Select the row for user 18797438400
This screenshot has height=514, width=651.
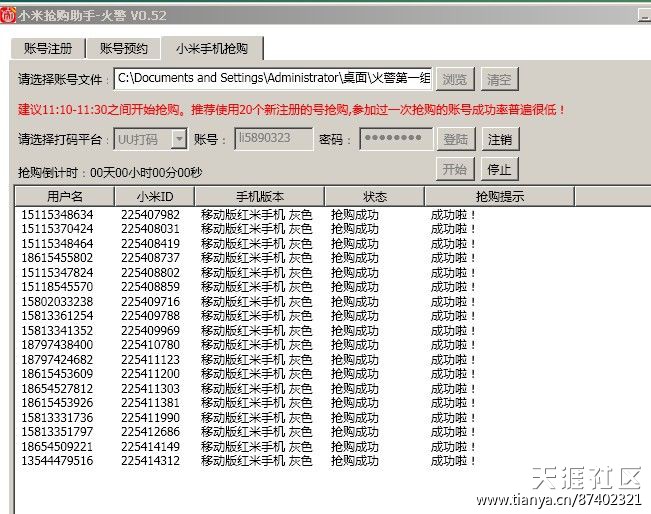tap(249, 345)
